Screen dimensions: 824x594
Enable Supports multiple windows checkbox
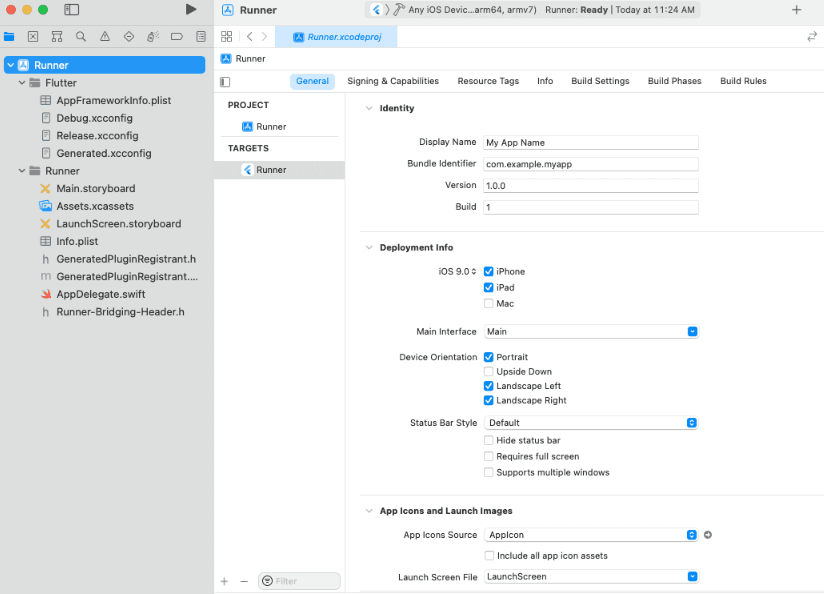coord(489,472)
